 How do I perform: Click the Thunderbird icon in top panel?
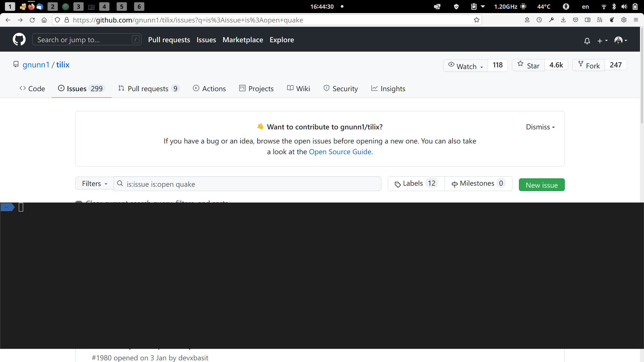40,6
